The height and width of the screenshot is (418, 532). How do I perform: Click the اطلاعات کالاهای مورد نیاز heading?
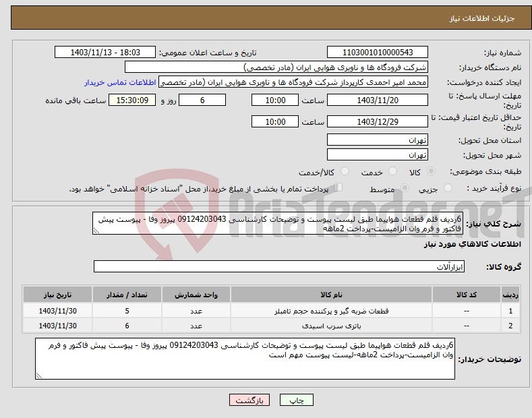tap(472, 244)
